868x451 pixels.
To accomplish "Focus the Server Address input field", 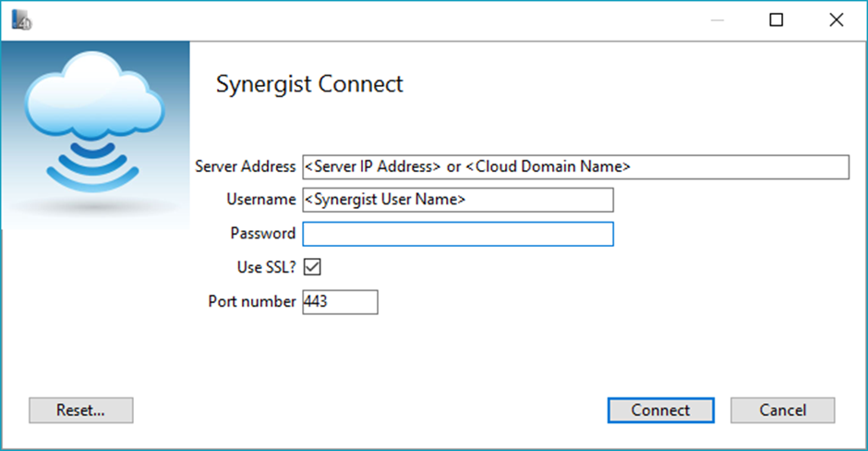I will point(574,166).
